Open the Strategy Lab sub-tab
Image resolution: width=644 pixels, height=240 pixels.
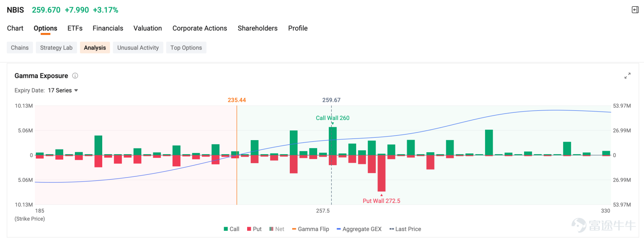point(56,48)
